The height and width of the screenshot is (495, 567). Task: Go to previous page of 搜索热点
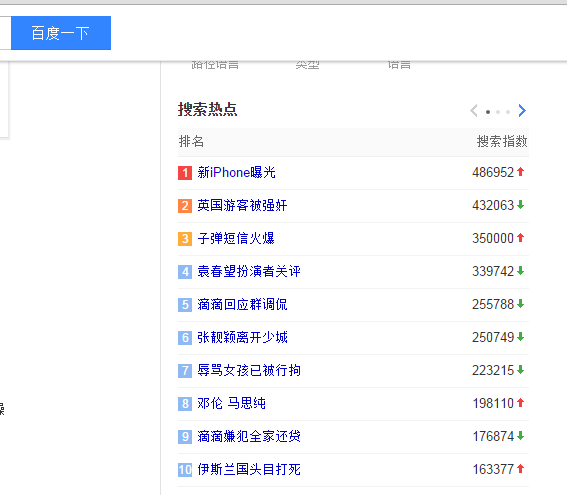474,111
